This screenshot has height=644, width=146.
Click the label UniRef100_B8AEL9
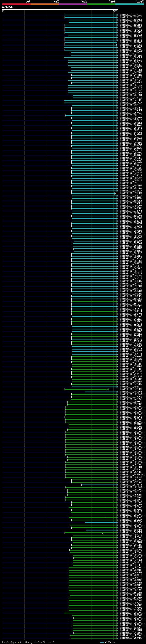131,58
